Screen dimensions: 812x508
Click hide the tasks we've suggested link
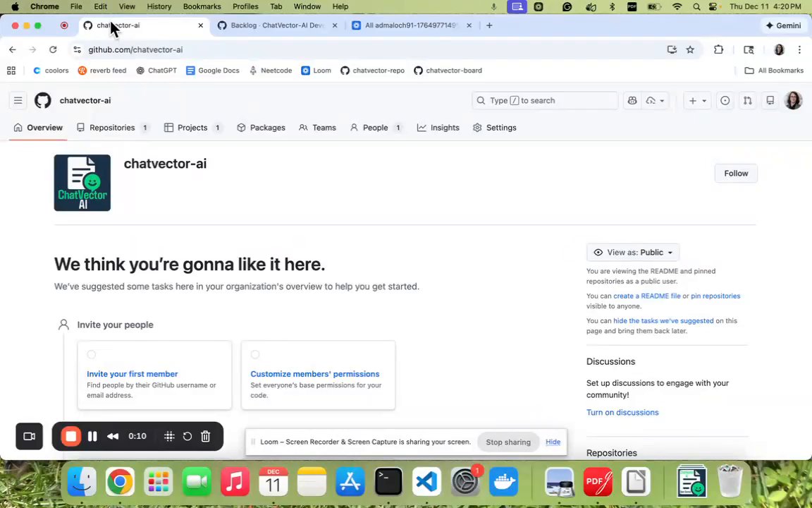click(x=663, y=321)
